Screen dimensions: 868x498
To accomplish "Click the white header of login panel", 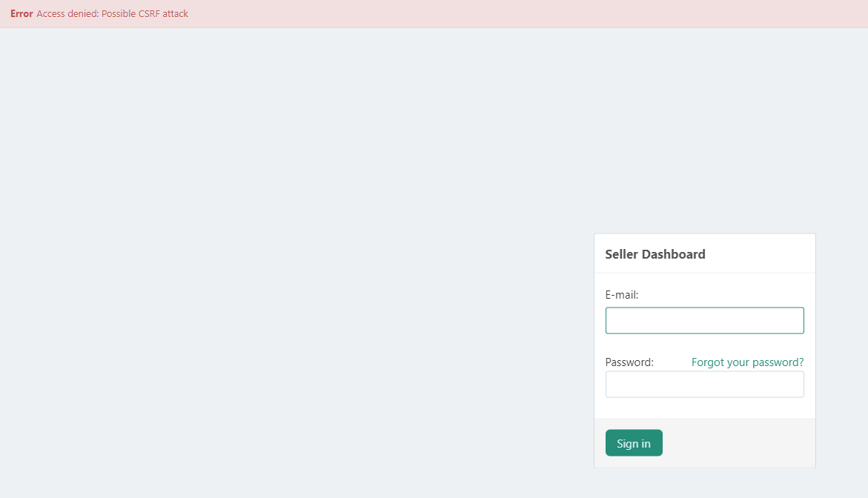I will pos(763,254).
